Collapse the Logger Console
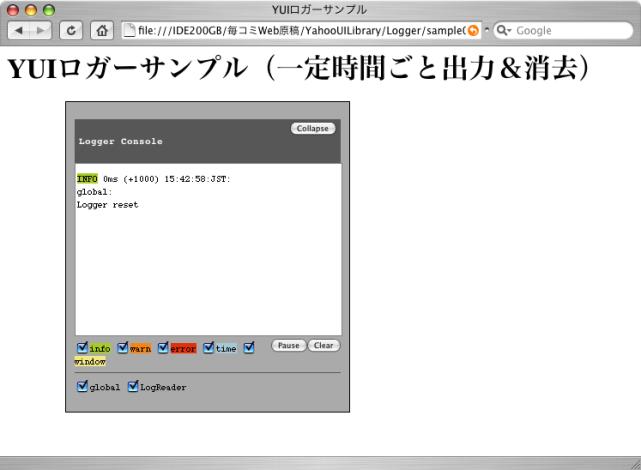Screen dimensions: 641x470 [x=313, y=128]
